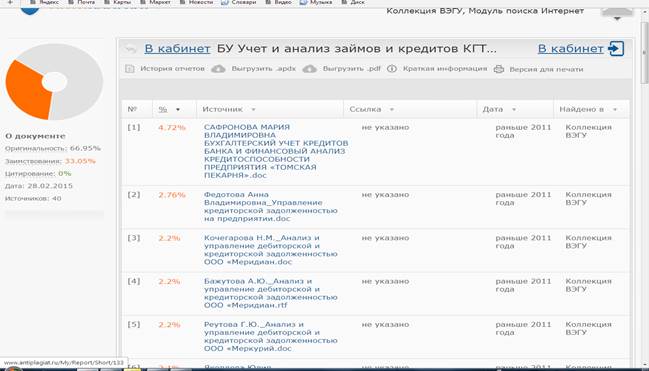Open the Видео bookmark

[x=279, y=2]
